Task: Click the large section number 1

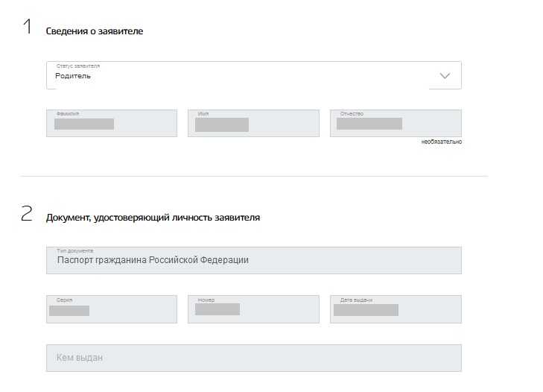Action: [28, 28]
